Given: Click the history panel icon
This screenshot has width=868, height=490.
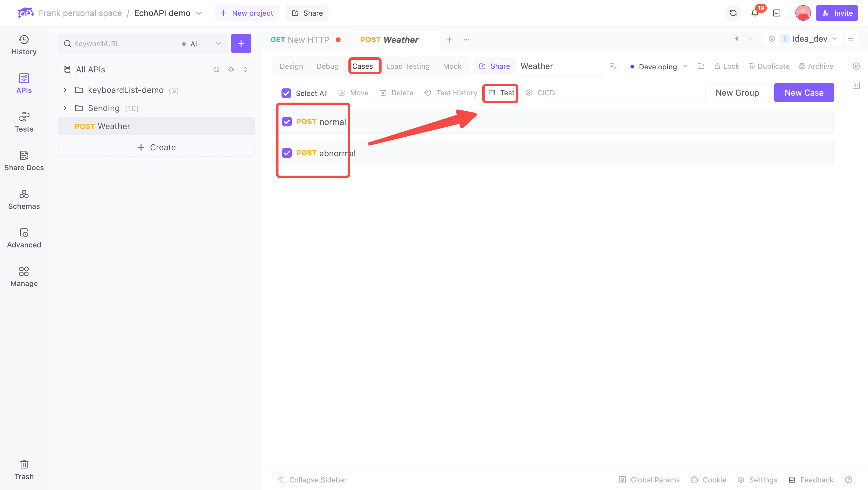Looking at the screenshot, I should click(x=24, y=45).
